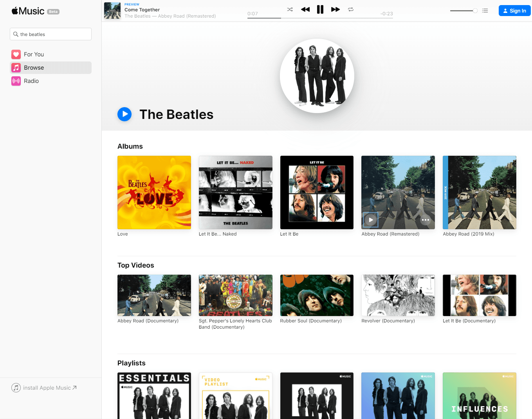Screen dimensions: 532x419
Task: Open the blue Beatles playlist cover
Action: tap(398, 396)
